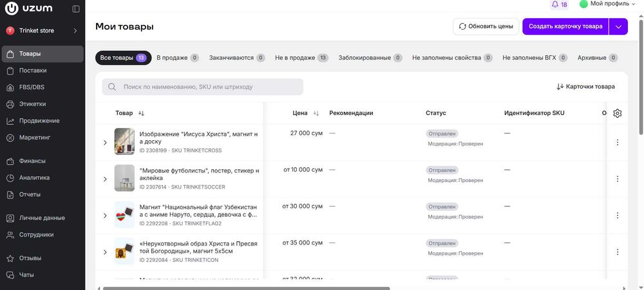Switch to Не в продаже tab
Viewport: 644px width, 290px height.
(301, 58)
